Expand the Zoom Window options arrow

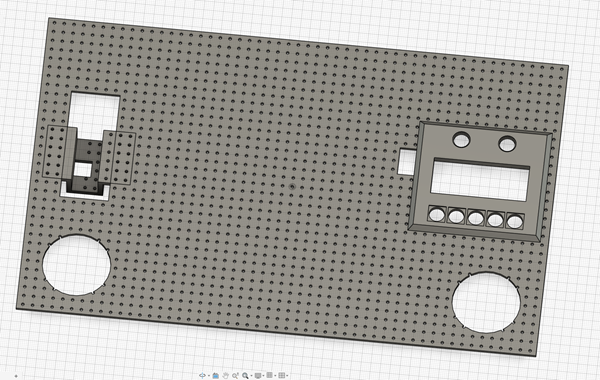(x=251, y=375)
